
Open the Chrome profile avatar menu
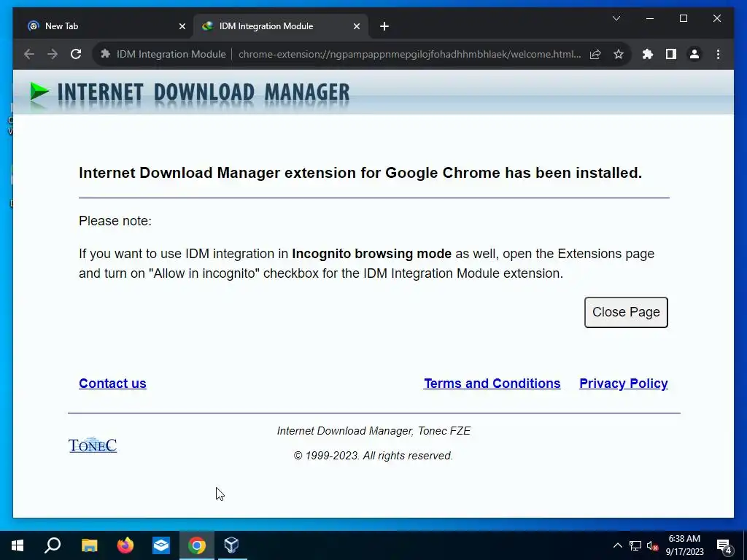click(x=694, y=54)
